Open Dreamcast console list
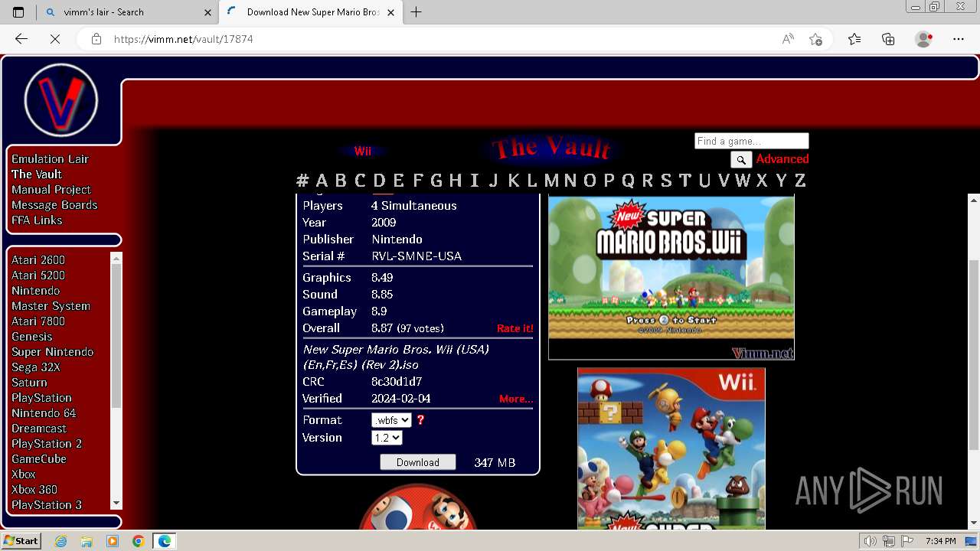 [39, 429]
